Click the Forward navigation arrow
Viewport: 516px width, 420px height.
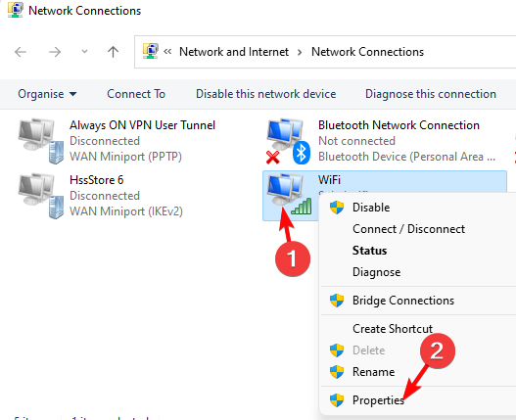[x=55, y=52]
